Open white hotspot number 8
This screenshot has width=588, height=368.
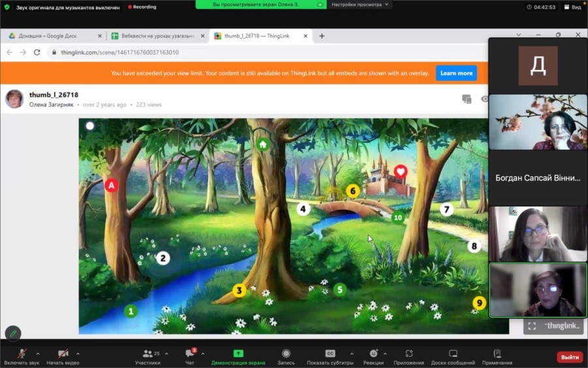pos(474,246)
